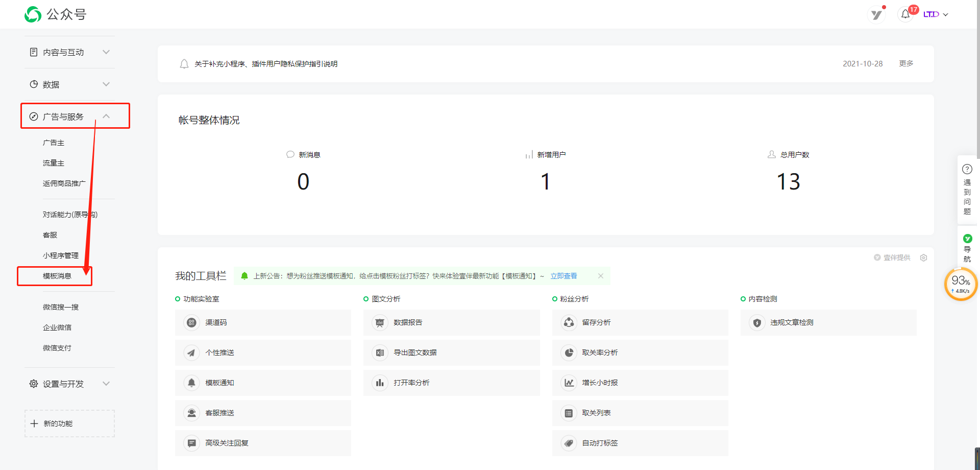This screenshot has height=470, width=980.
Task: Click the 留存分析 icon
Action: [569, 322]
